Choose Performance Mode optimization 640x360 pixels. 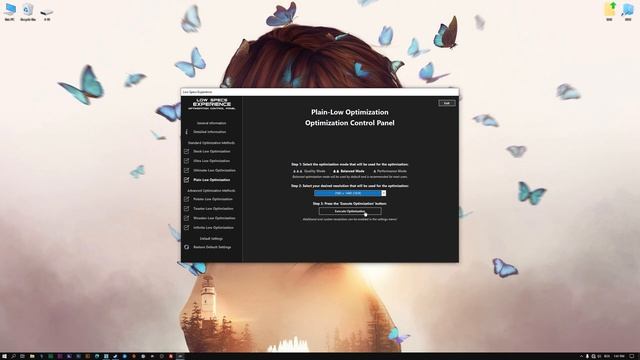pos(390,171)
